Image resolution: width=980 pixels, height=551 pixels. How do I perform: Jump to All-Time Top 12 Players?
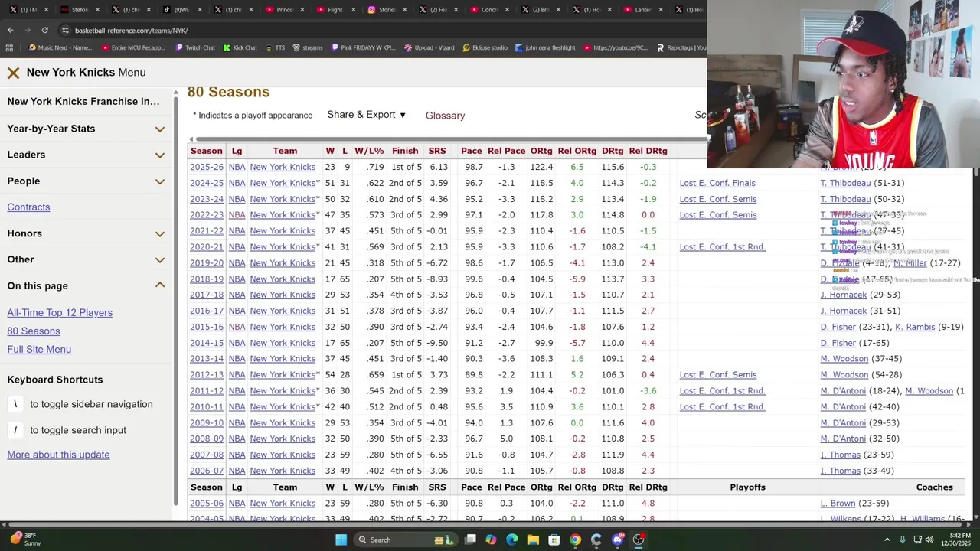[60, 313]
